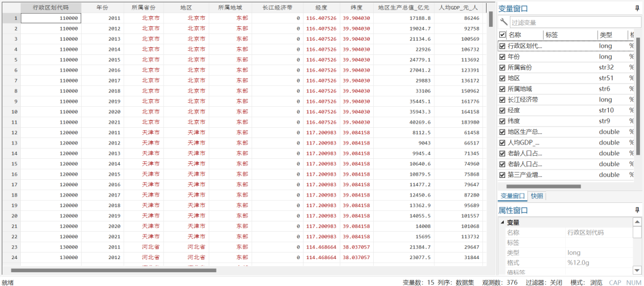Click 变量数: 15 in status bar
Viewport: 644px width, 286px height.
point(417,282)
